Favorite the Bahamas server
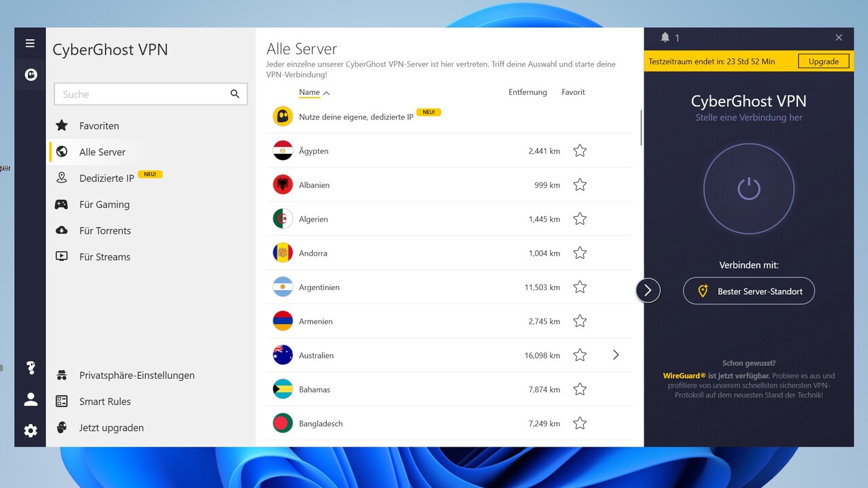The image size is (868, 488). pyautogui.click(x=580, y=389)
